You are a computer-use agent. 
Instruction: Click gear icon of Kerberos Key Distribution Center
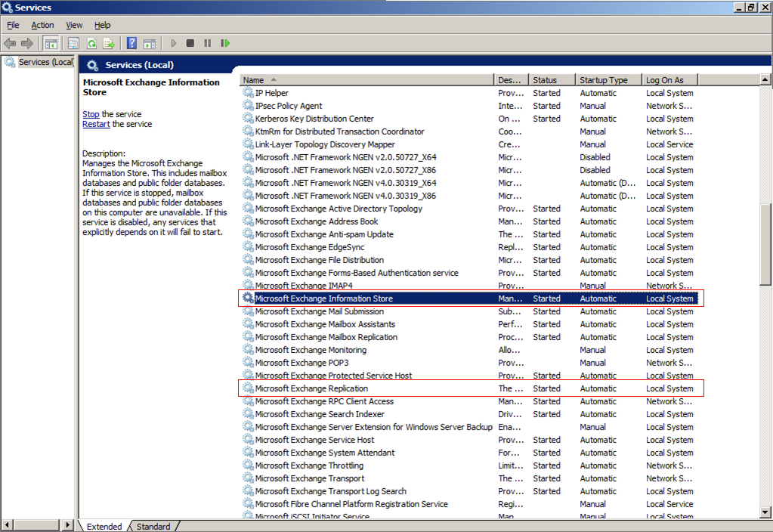click(x=248, y=119)
